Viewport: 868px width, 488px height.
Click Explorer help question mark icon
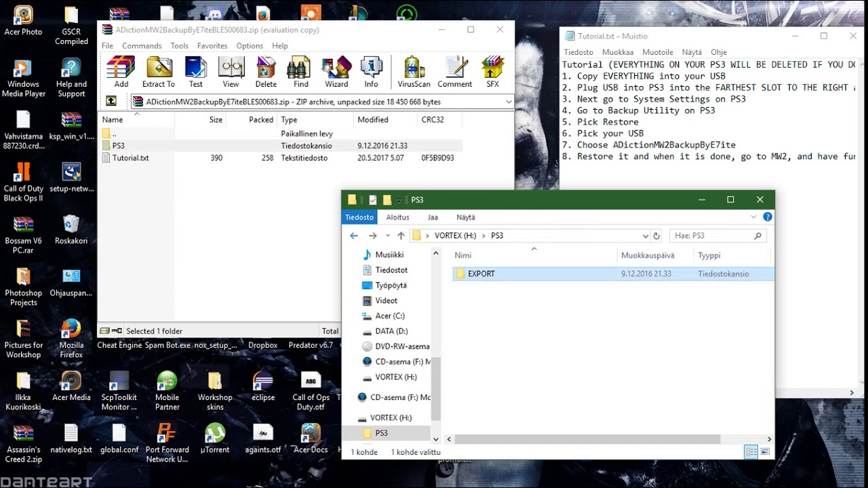(768, 217)
